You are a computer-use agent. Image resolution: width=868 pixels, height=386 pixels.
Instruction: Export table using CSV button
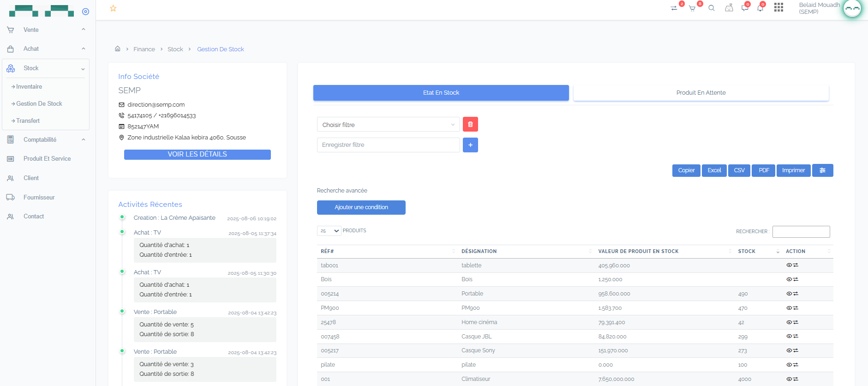pyautogui.click(x=739, y=170)
